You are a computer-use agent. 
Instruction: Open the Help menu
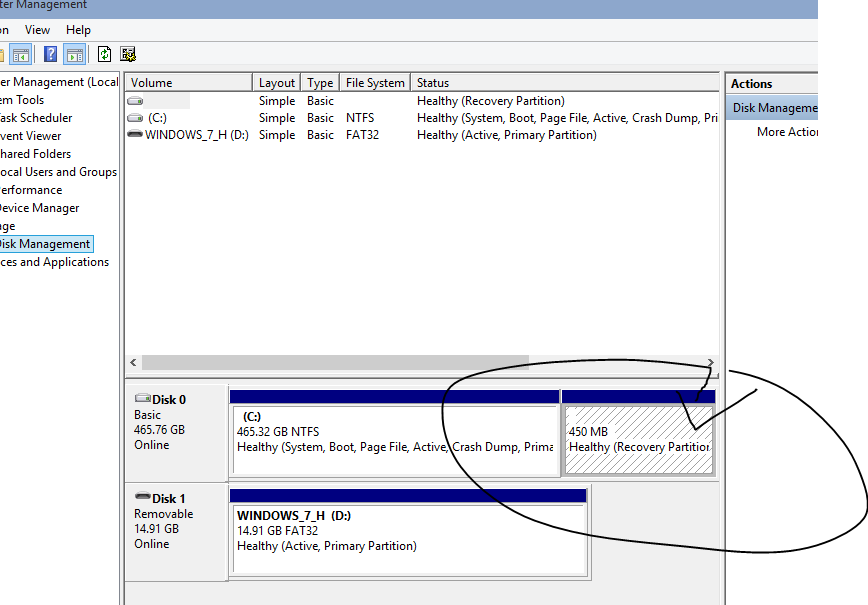click(78, 30)
